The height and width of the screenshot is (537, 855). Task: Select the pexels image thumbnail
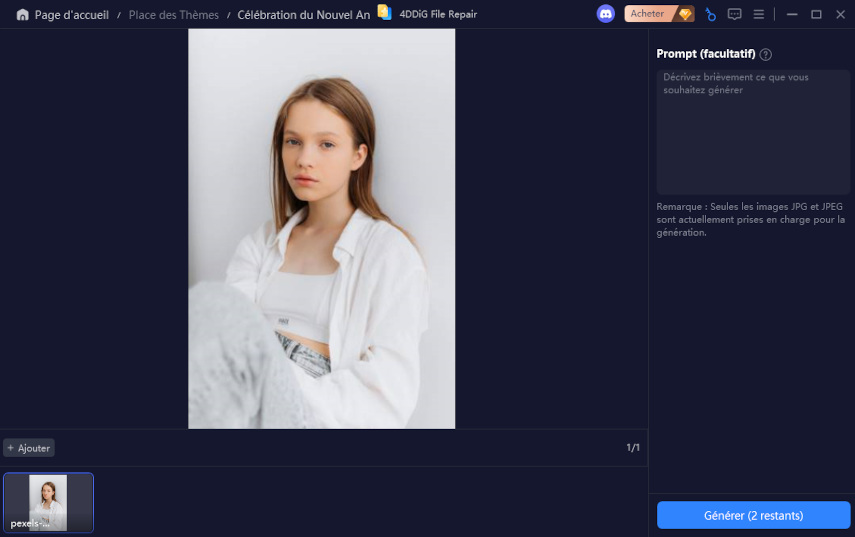[49, 503]
